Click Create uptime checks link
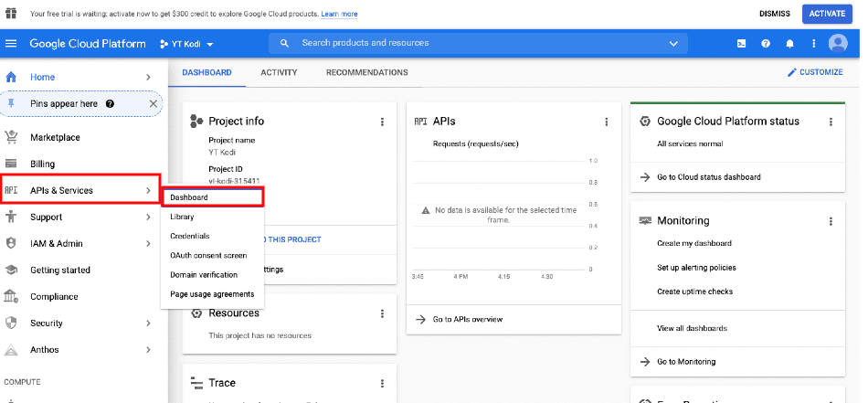Image resolution: width=868 pixels, height=403 pixels. (x=694, y=292)
